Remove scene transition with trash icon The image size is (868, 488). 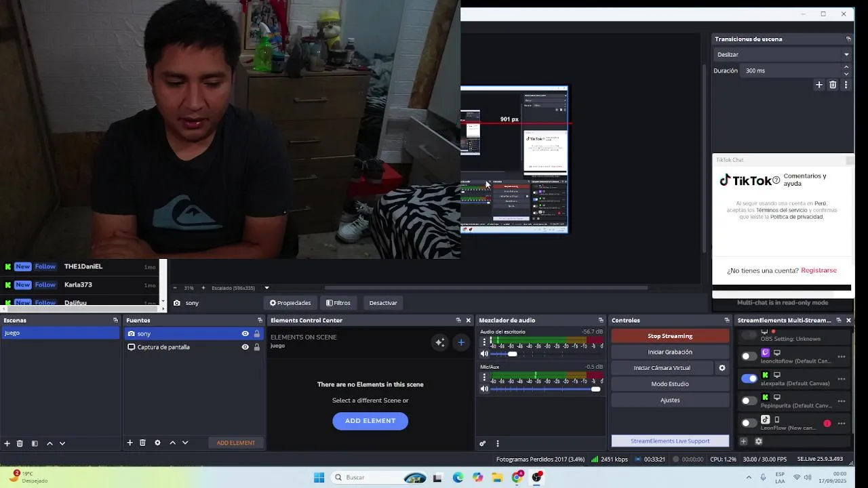[833, 85]
